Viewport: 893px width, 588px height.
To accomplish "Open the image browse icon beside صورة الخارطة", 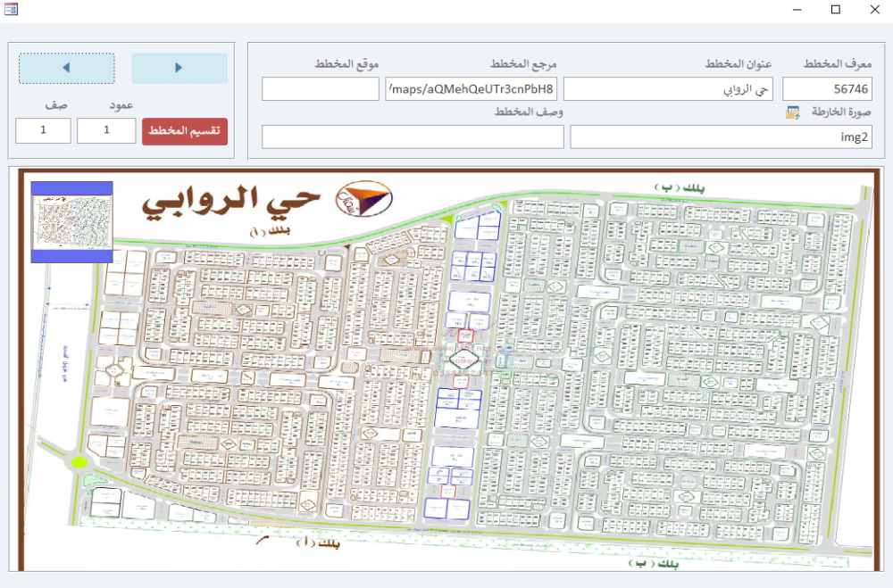I will (792, 112).
